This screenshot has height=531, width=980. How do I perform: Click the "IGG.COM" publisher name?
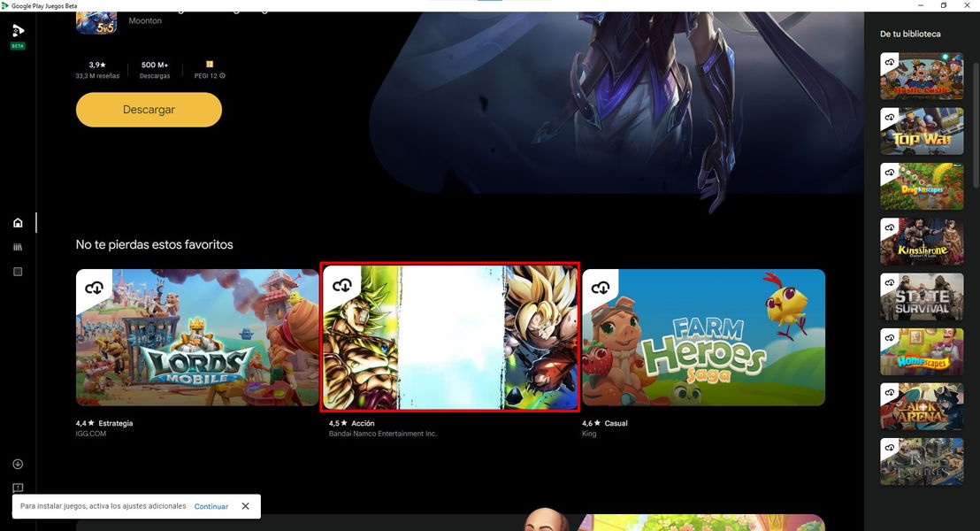tap(90, 434)
